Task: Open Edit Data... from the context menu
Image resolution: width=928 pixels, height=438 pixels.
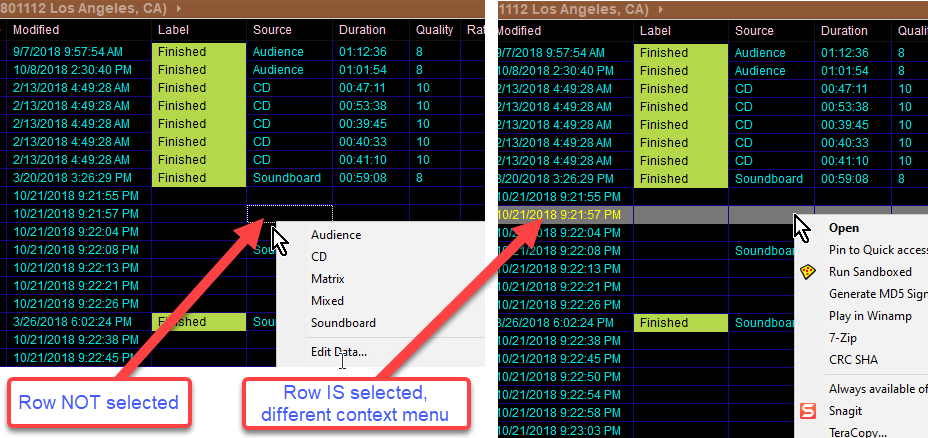Action: tap(339, 351)
